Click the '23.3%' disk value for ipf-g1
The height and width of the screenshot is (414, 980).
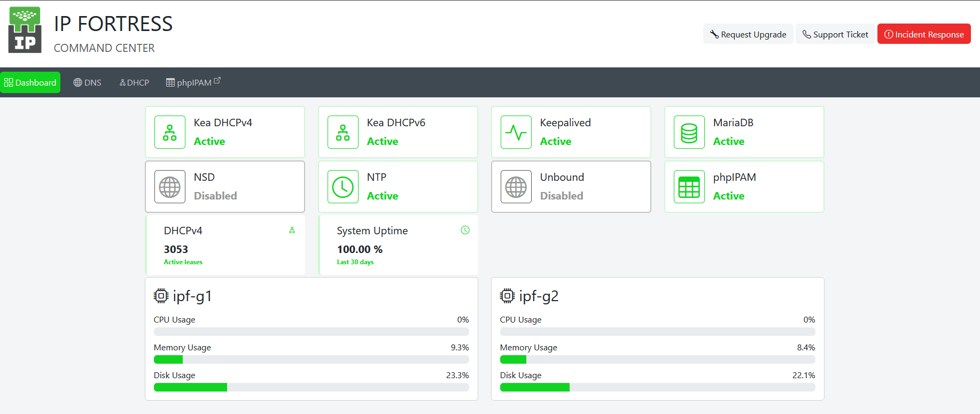pyautogui.click(x=457, y=375)
